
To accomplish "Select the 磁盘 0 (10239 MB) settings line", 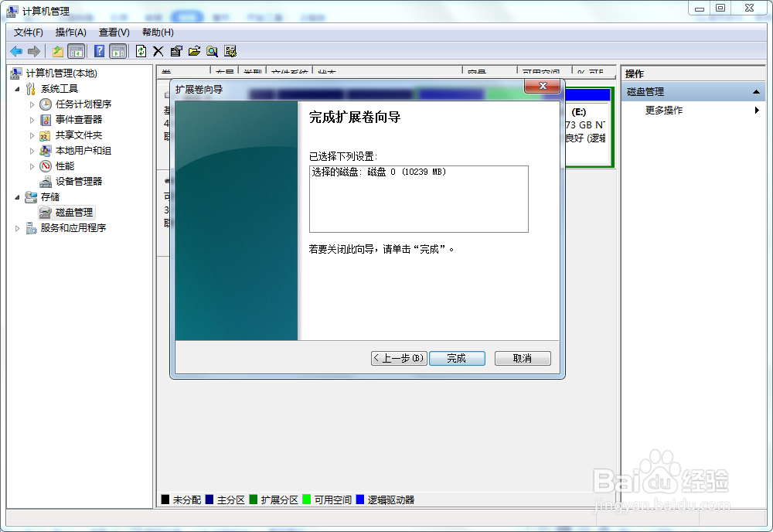I will [379, 172].
